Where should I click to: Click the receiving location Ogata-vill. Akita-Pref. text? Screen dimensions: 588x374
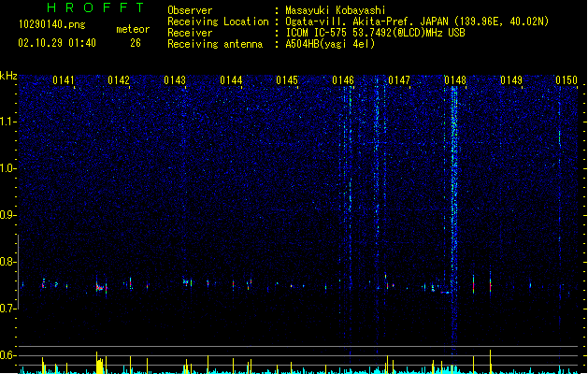350,22
